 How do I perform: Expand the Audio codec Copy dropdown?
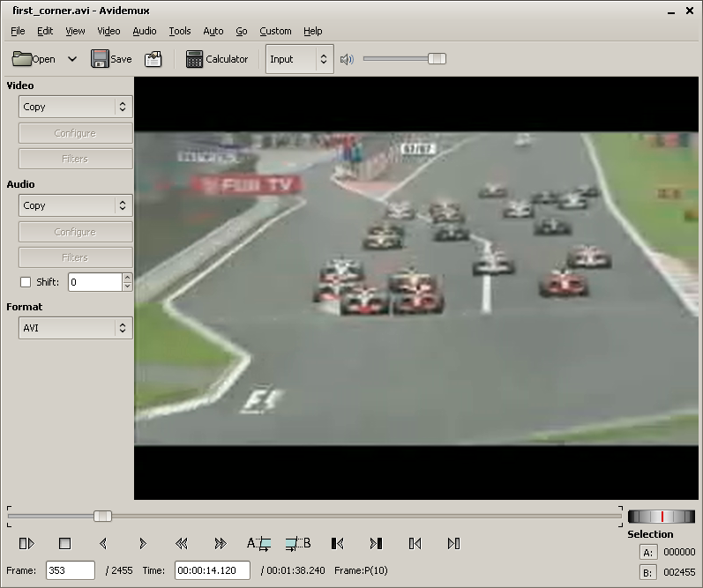[x=75, y=205]
